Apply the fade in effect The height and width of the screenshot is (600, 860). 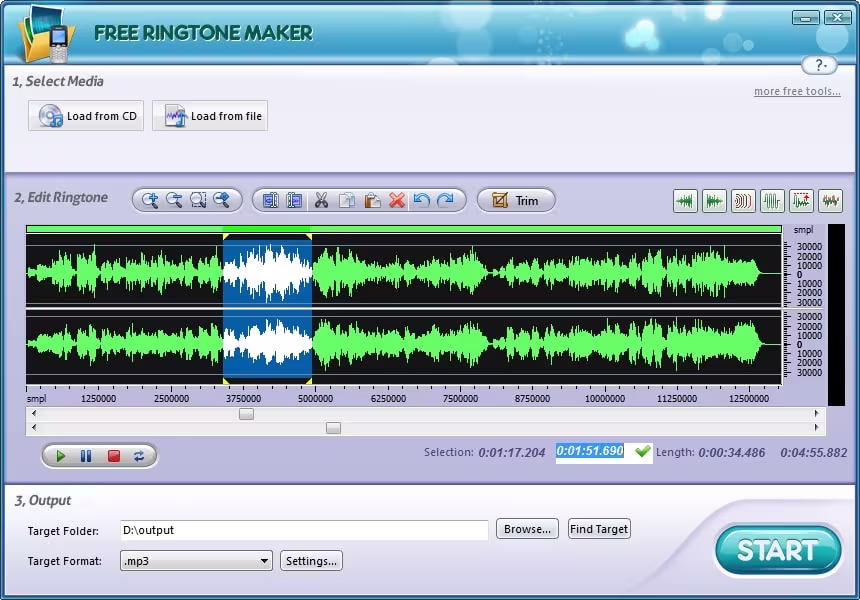click(x=685, y=201)
